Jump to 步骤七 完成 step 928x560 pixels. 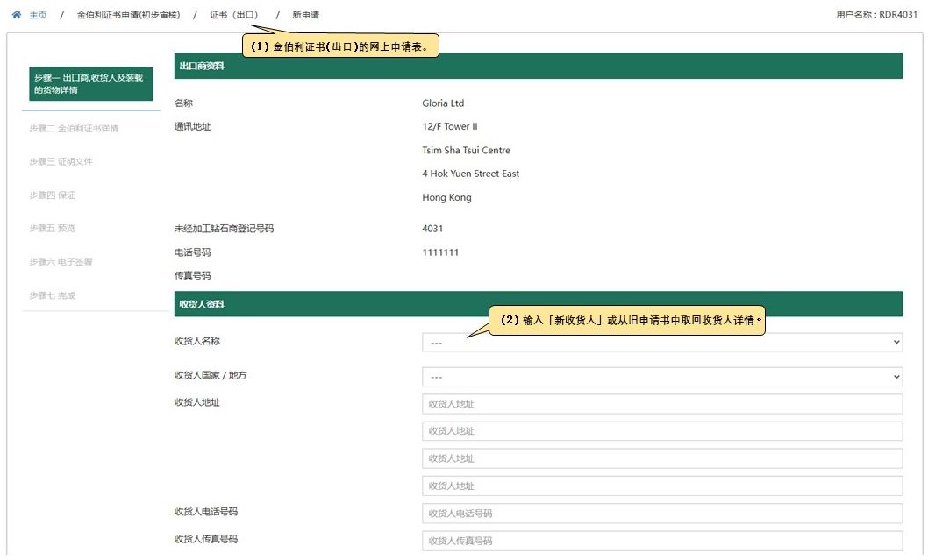52,295
